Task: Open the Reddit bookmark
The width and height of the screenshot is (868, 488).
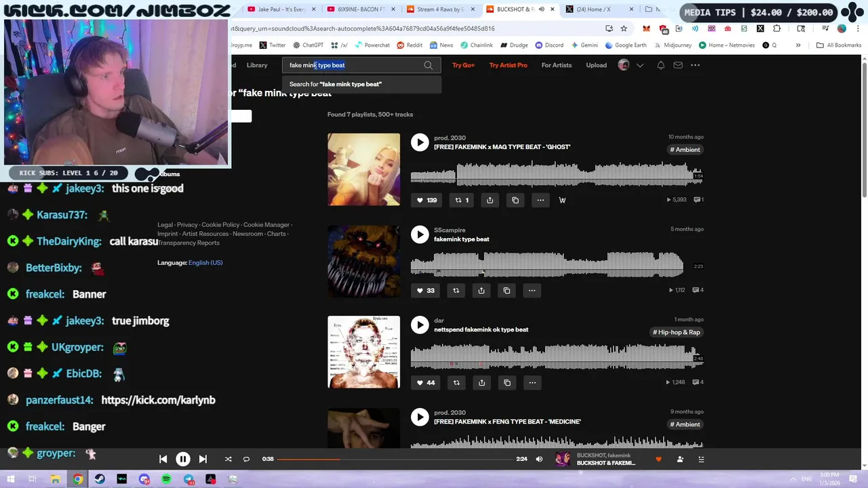Action: [x=410, y=45]
